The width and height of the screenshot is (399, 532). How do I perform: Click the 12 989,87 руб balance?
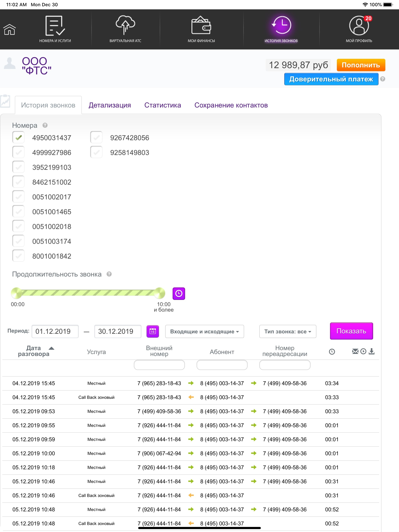pyautogui.click(x=298, y=65)
